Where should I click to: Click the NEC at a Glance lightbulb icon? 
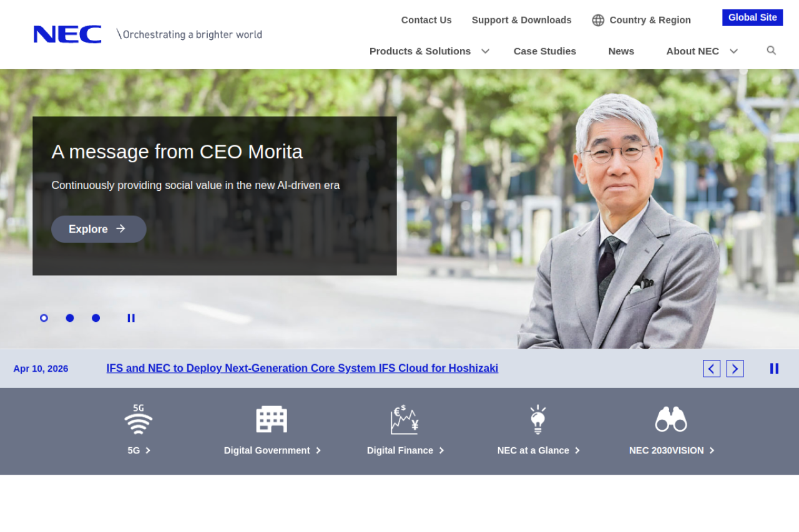[x=538, y=419]
